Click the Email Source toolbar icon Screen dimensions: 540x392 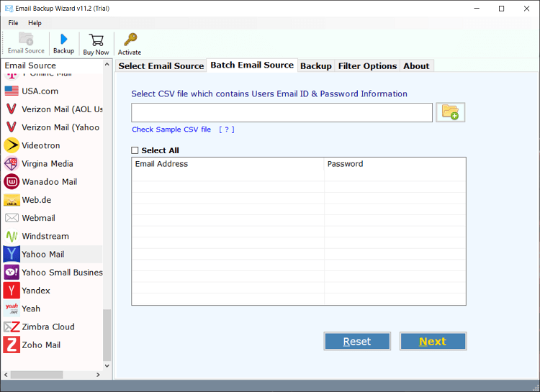point(26,39)
